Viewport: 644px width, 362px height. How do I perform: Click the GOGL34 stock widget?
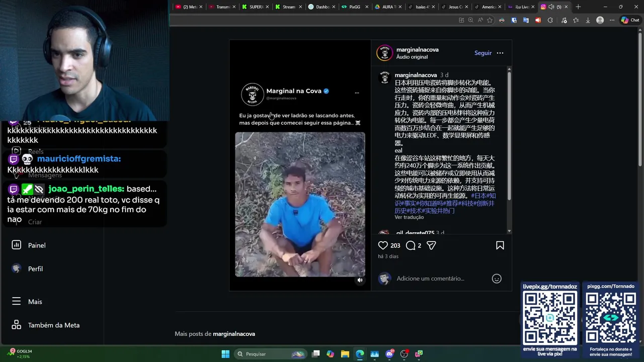[x=20, y=353]
